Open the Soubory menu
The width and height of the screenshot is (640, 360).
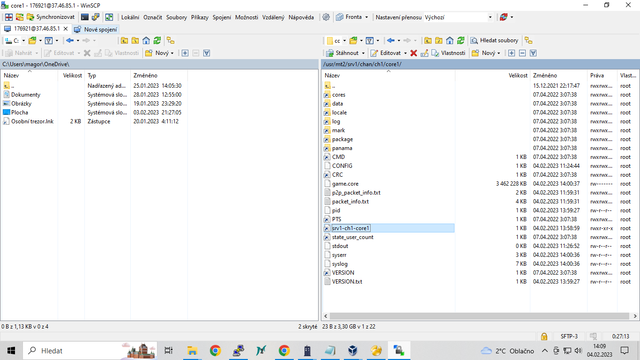pos(176,17)
